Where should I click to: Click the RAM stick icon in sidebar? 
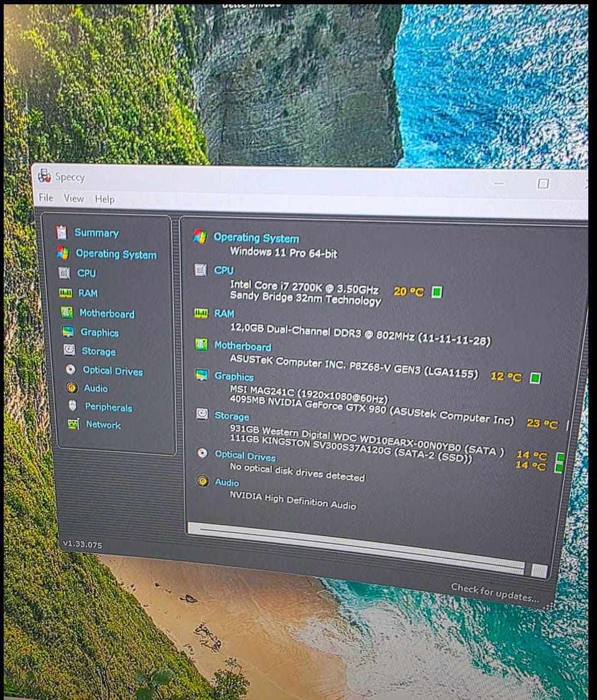click(65, 293)
